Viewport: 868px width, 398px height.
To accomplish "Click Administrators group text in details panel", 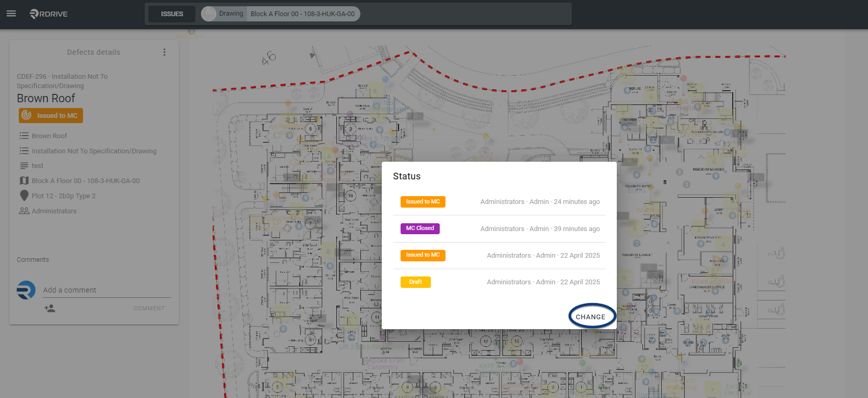I will coord(54,211).
